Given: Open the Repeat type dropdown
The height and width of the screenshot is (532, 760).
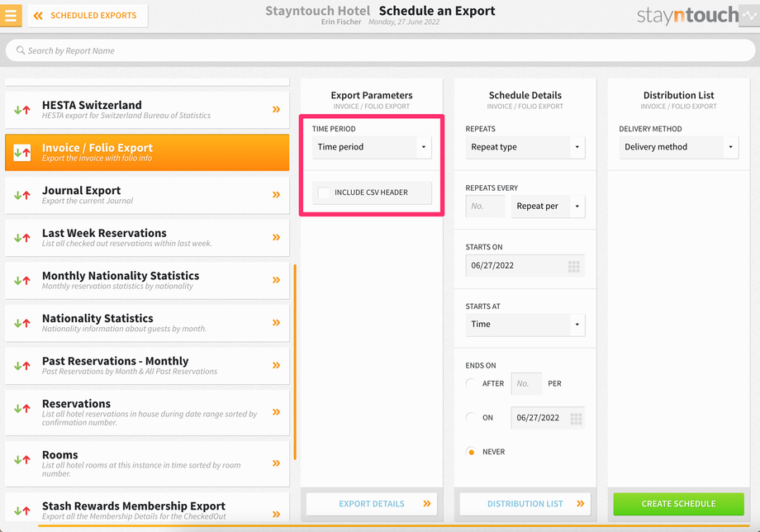Looking at the screenshot, I should 525,147.
